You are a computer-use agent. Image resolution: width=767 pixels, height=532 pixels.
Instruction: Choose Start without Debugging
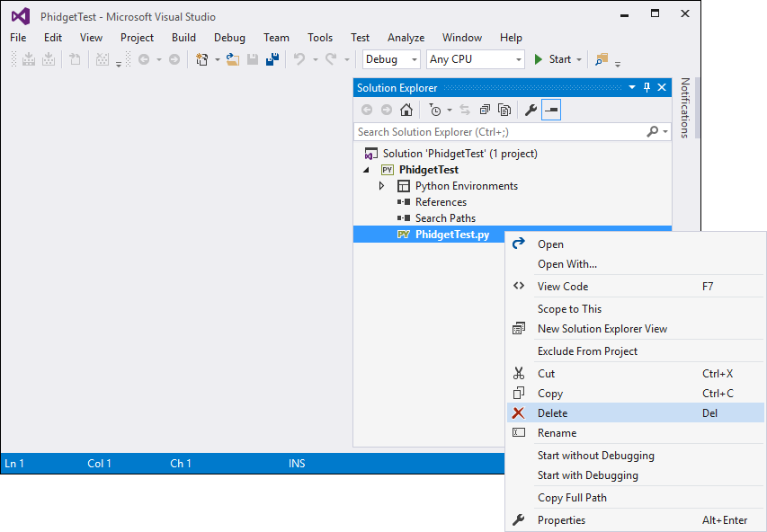click(x=636, y=456)
